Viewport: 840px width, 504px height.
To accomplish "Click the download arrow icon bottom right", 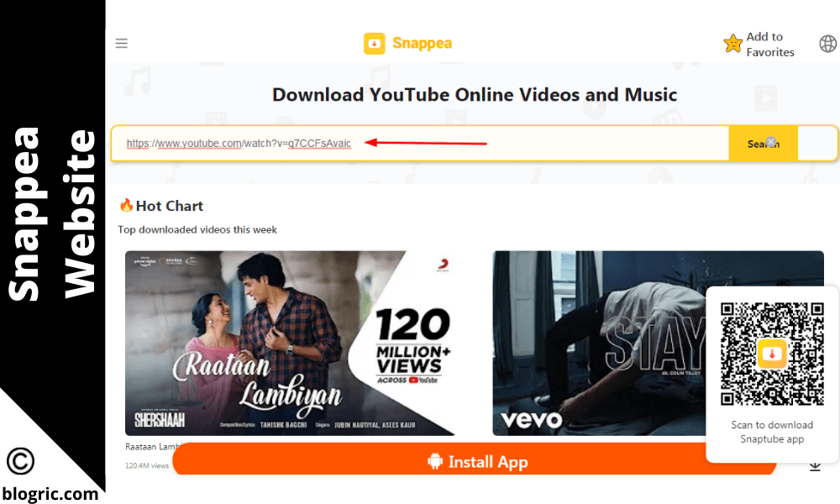I will pyautogui.click(x=815, y=466).
